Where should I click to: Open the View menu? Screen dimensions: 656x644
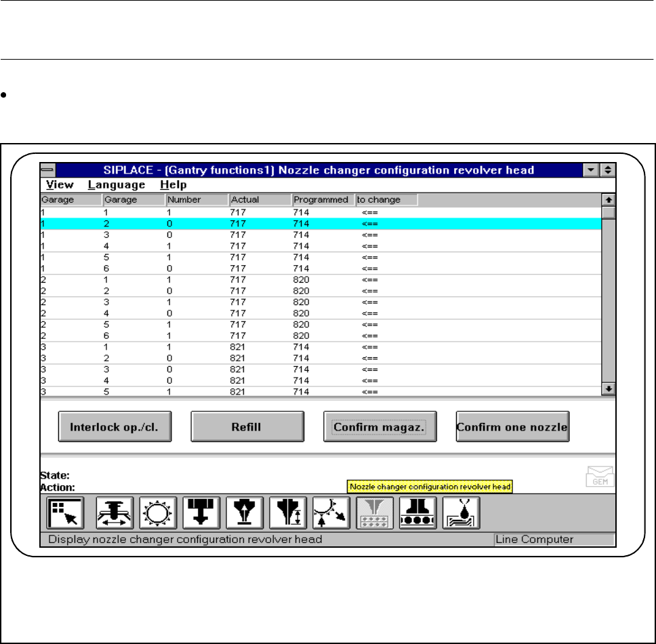point(60,184)
